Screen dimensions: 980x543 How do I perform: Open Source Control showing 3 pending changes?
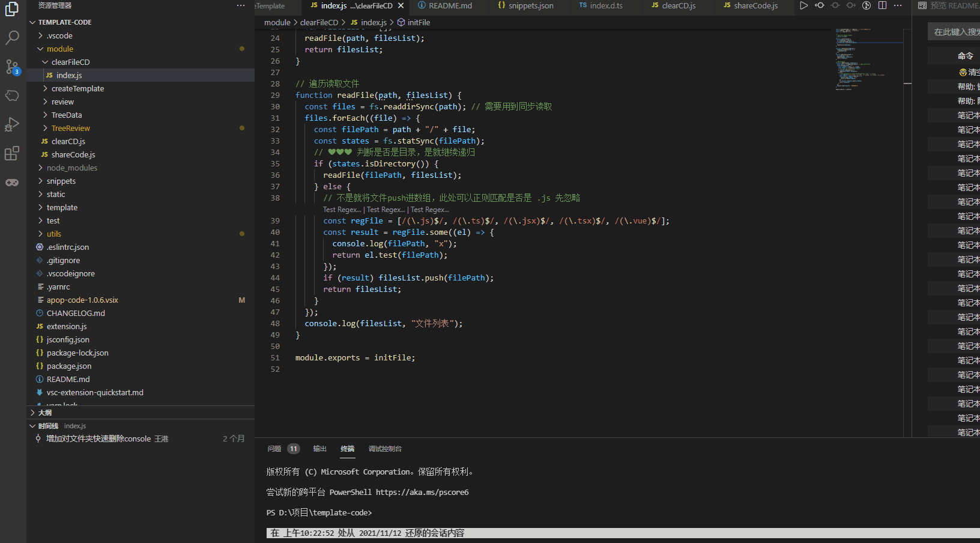click(x=13, y=67)
